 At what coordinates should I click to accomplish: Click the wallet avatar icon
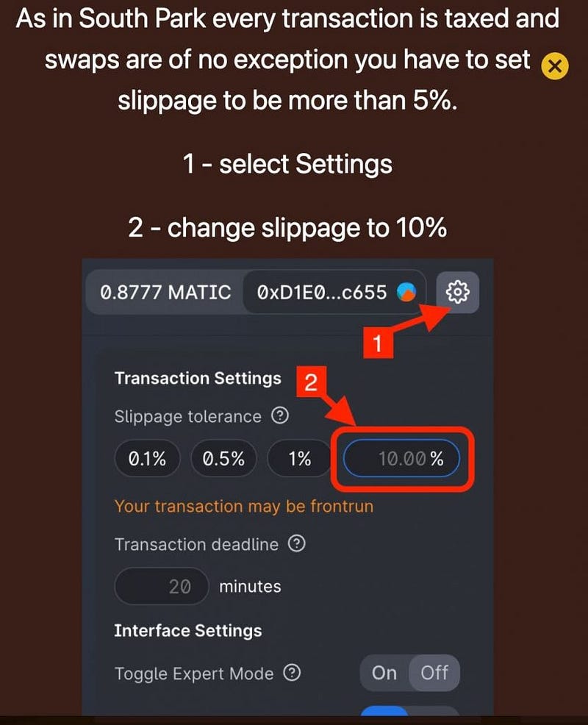[406, 292]
